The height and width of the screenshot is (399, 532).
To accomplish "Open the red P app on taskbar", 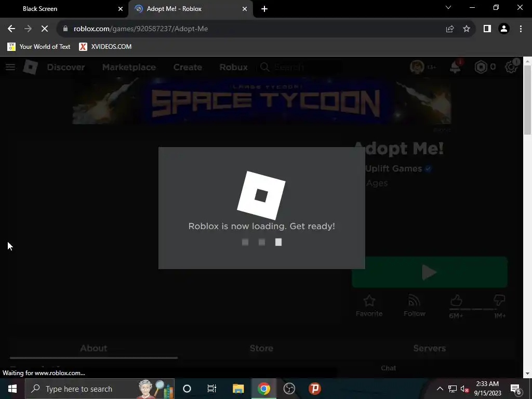I will point(314,389).
